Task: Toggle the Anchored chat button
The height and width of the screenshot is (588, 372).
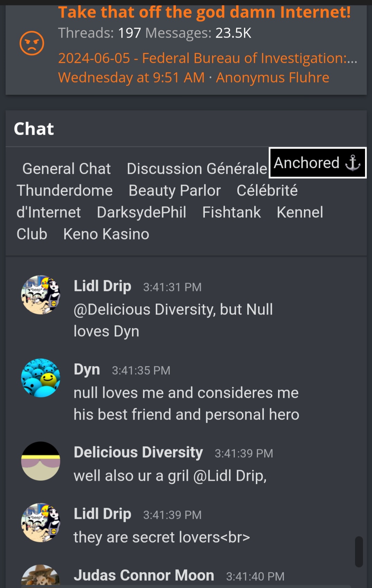Action: coord(317,163)
